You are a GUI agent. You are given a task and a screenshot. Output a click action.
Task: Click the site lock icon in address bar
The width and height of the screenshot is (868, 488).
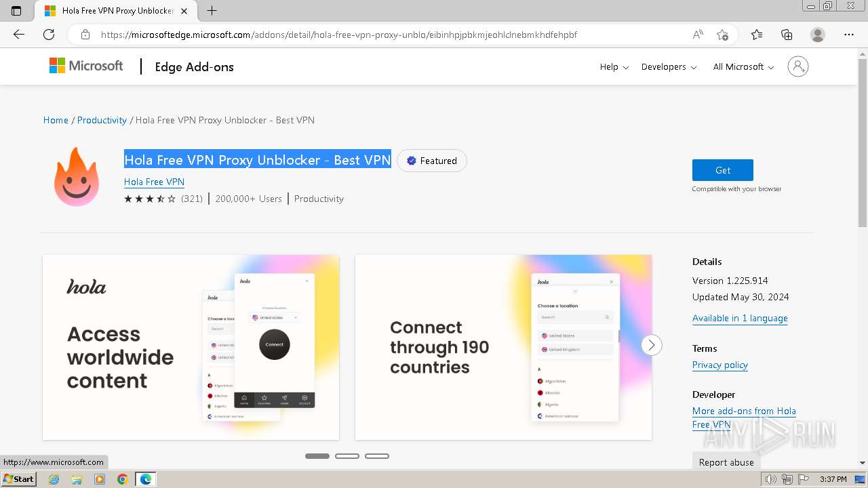85,35
